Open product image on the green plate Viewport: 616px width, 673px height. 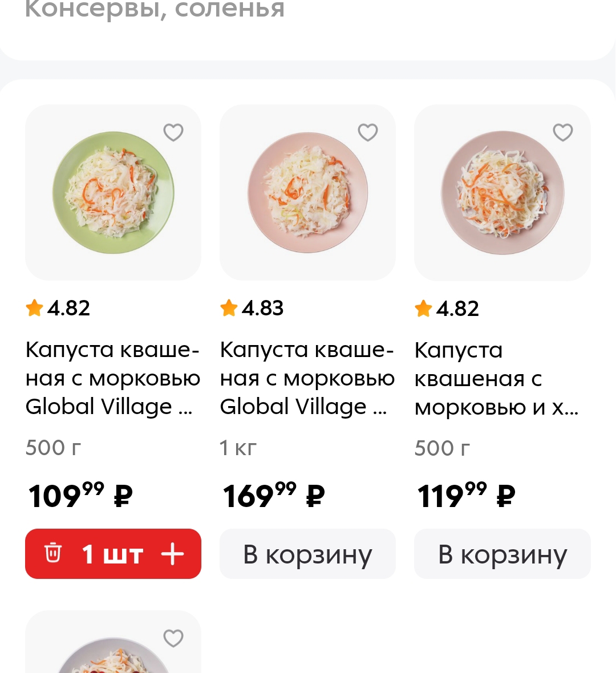pyautogui.click(x=113, y=192)
